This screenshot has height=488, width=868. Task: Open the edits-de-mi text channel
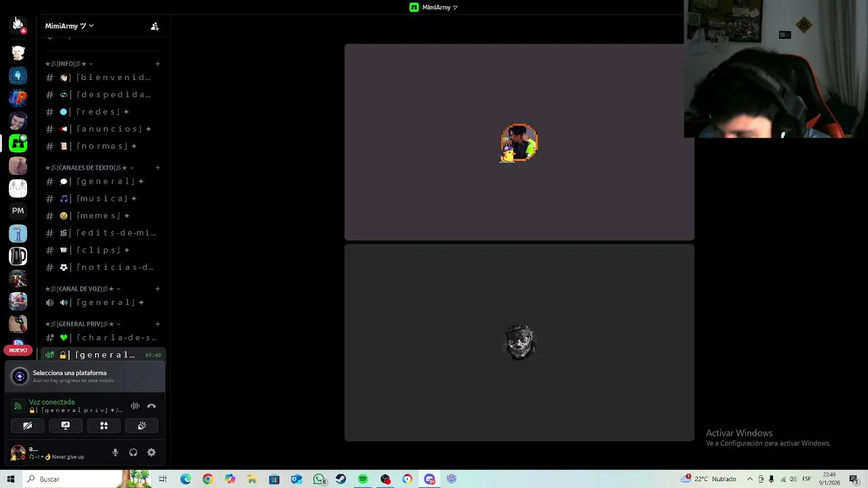coord(102,233)
